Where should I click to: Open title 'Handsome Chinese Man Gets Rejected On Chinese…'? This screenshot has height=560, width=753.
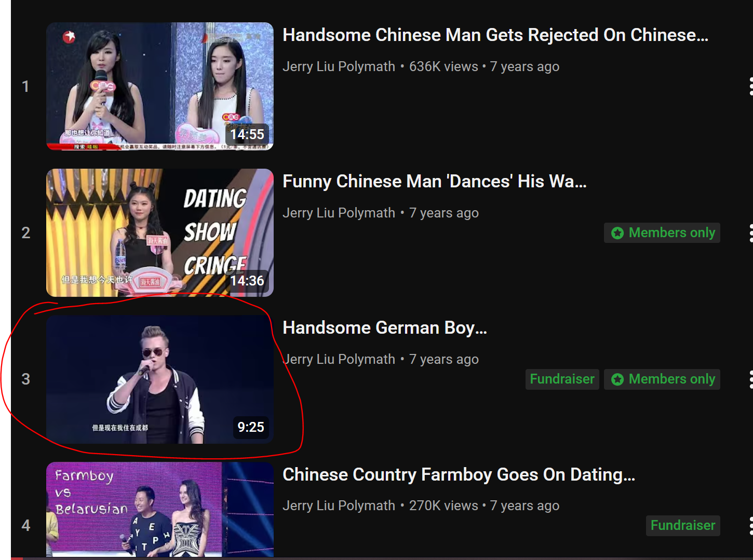pos(495,35)
